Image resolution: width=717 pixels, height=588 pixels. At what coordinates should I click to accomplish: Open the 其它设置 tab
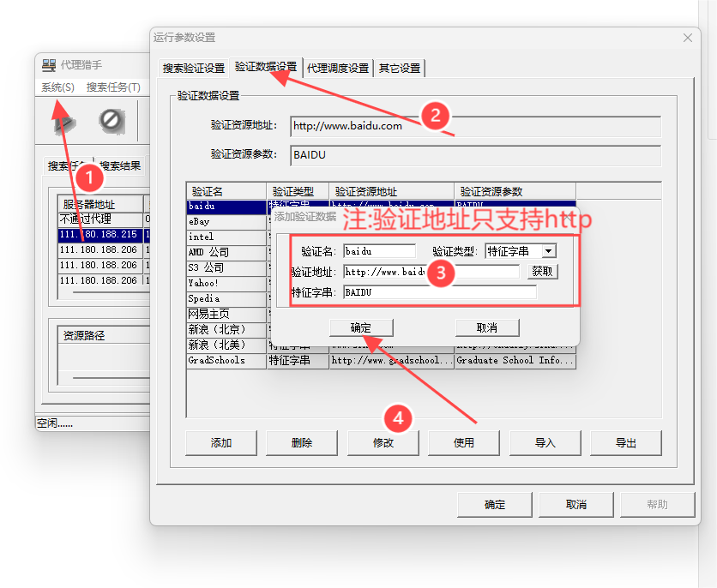(x=401, y=67)
